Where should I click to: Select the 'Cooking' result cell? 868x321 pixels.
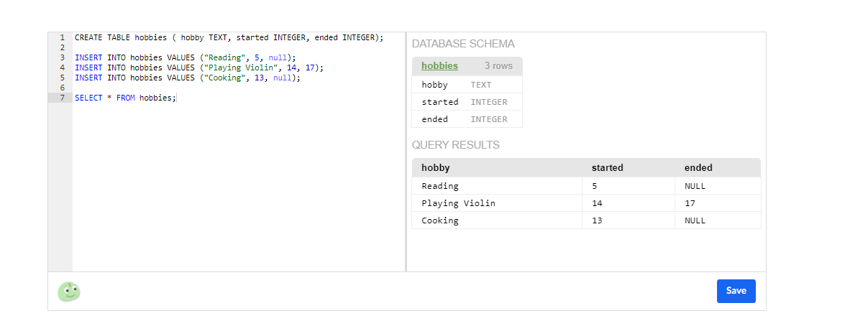pyautogui.click(x=440, y=220)
